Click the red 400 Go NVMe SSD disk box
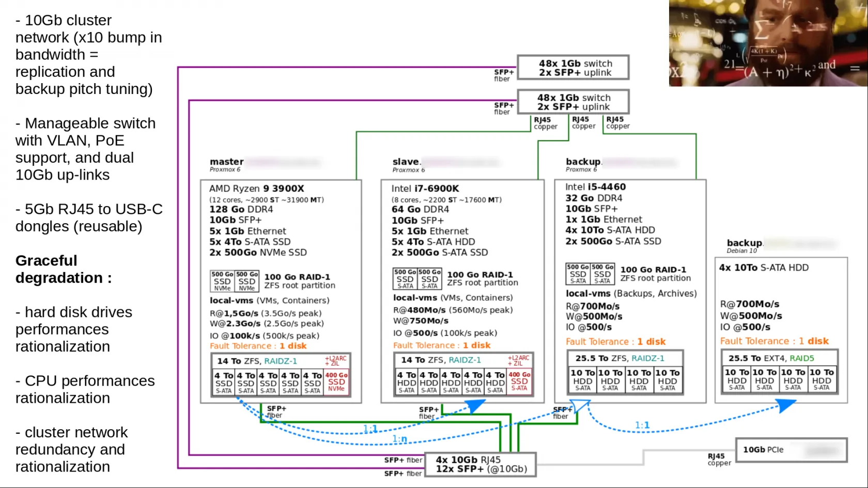The image size is (868, 488). click(336, 382)
